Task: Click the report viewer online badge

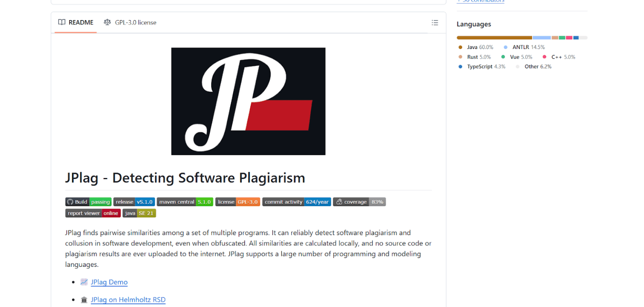Action: [x=93, y=213]
